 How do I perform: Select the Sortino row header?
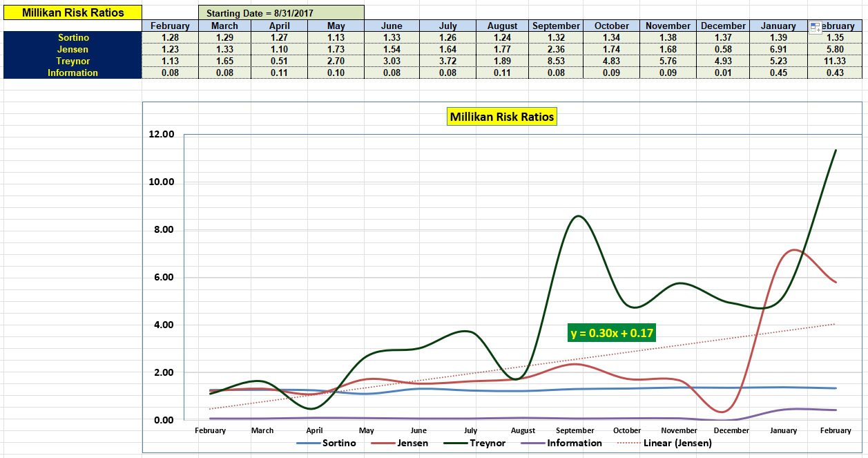tap(73, 37)
